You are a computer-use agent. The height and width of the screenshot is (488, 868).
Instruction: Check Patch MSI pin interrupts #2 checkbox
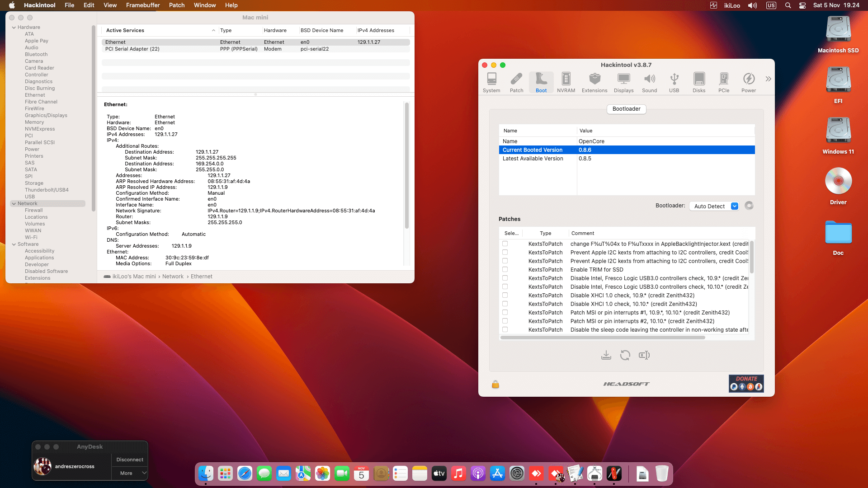click(x=505, y=321)
